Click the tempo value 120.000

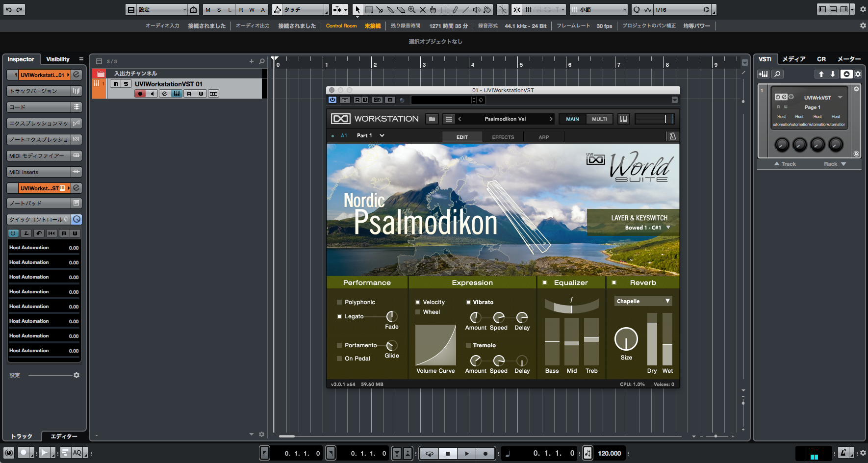pyautogui.click(x=610, y=454)
